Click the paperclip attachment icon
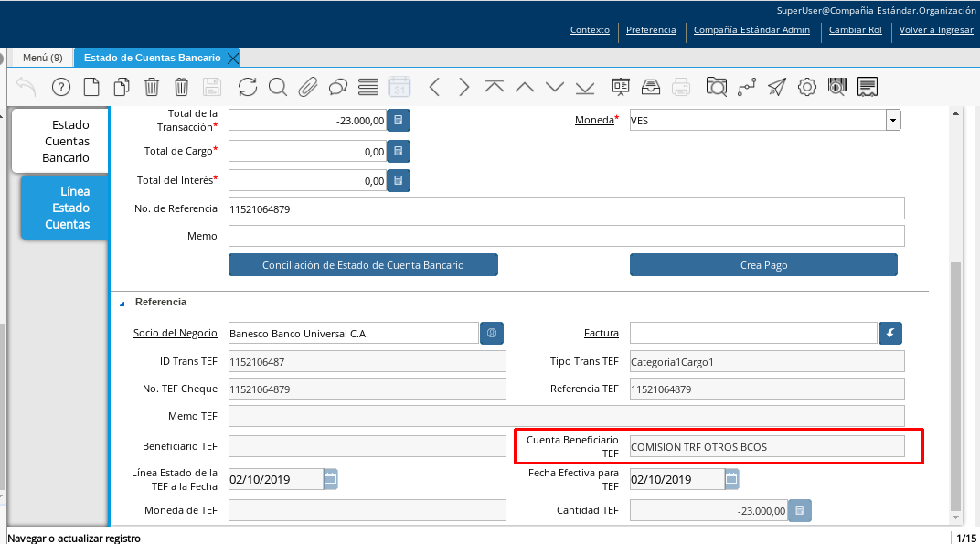980x544 pixels. coord(308,87)
